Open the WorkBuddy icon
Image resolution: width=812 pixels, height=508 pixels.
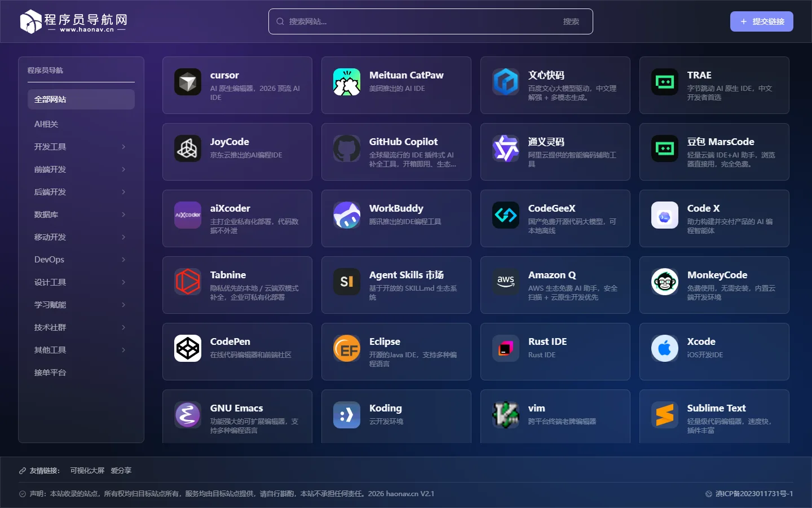[347, 215]
